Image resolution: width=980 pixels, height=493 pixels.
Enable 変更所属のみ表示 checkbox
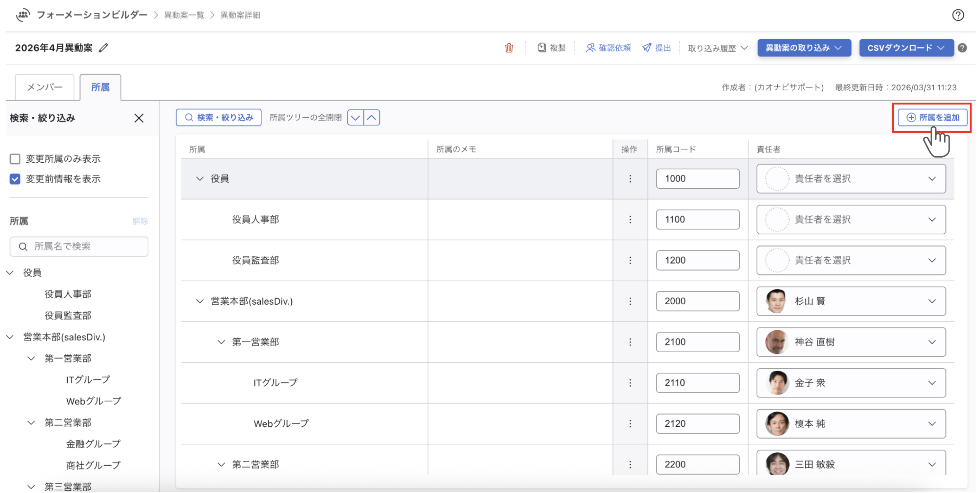pos(15,159)
